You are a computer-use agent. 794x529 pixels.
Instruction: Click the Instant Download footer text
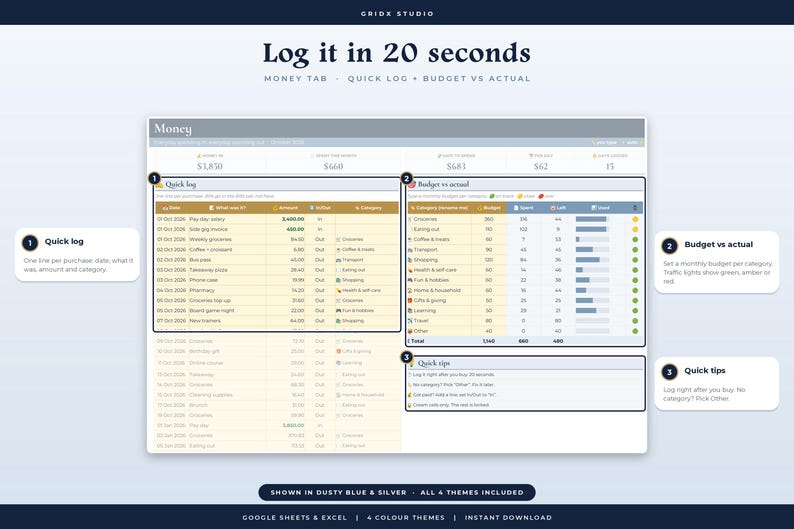(x=508, y=518)
